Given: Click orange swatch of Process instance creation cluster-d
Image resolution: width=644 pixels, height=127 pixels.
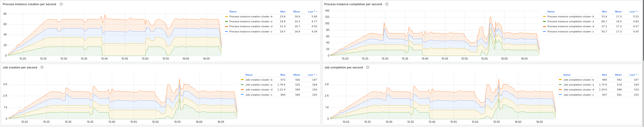Looking at the screenshot, I should click(x=227, y=26).
